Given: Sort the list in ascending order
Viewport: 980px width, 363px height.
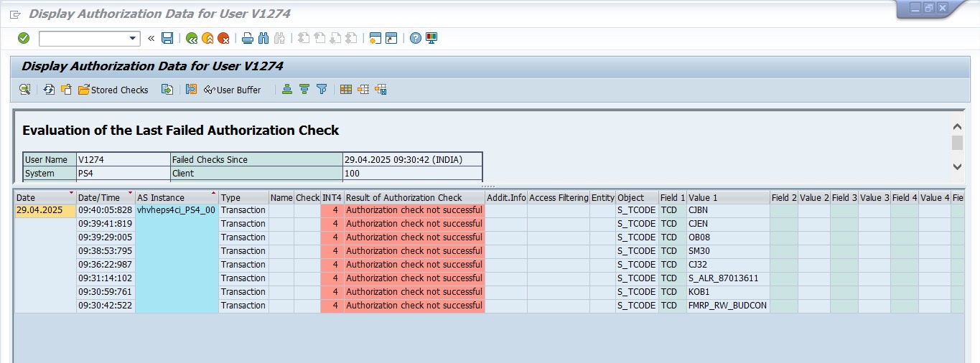Looking at the screenshot, I should 287,90.
